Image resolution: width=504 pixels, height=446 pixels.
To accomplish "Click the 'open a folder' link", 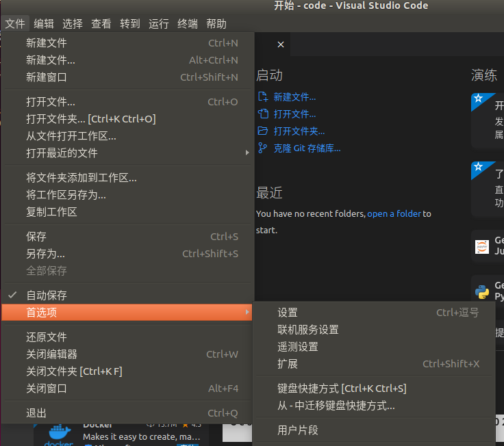I will [394, 214].
